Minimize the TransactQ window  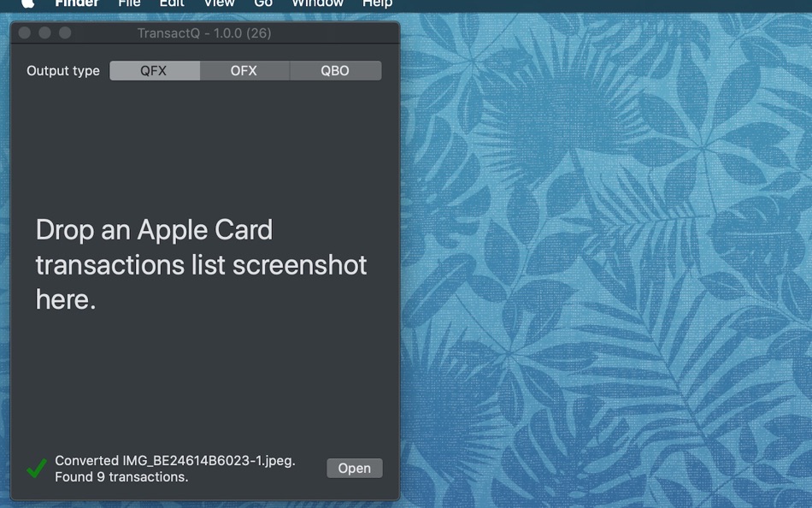coord(45,32)
